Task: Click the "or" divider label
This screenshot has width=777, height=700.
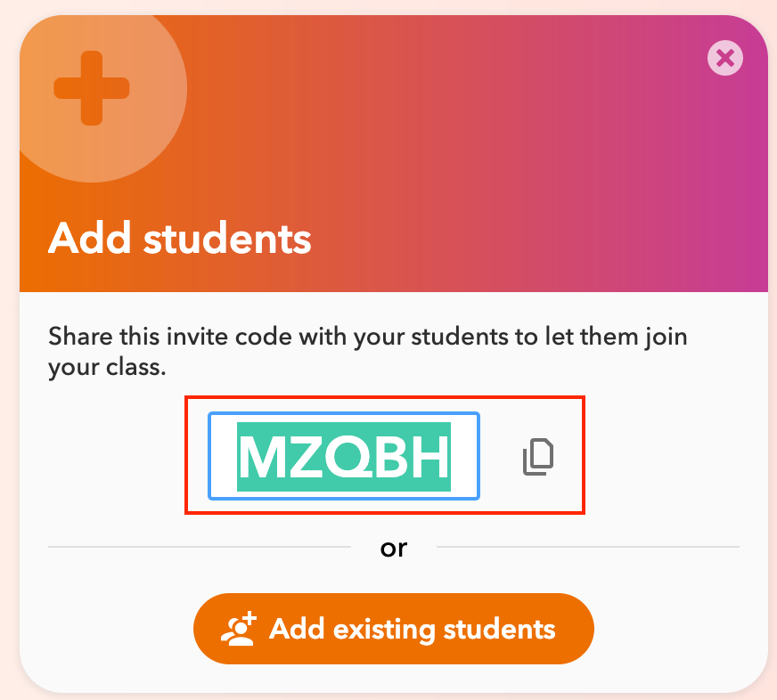Action: 394,548
